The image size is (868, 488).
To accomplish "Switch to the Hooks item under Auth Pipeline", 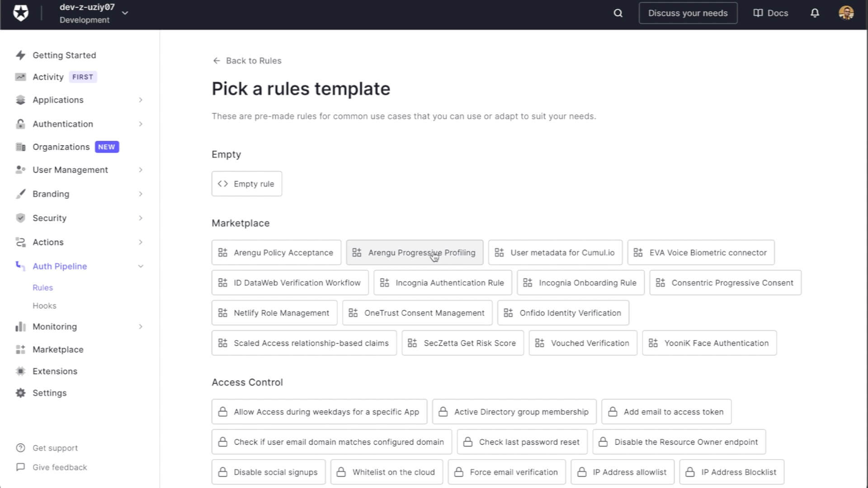I will pos(44,305).
